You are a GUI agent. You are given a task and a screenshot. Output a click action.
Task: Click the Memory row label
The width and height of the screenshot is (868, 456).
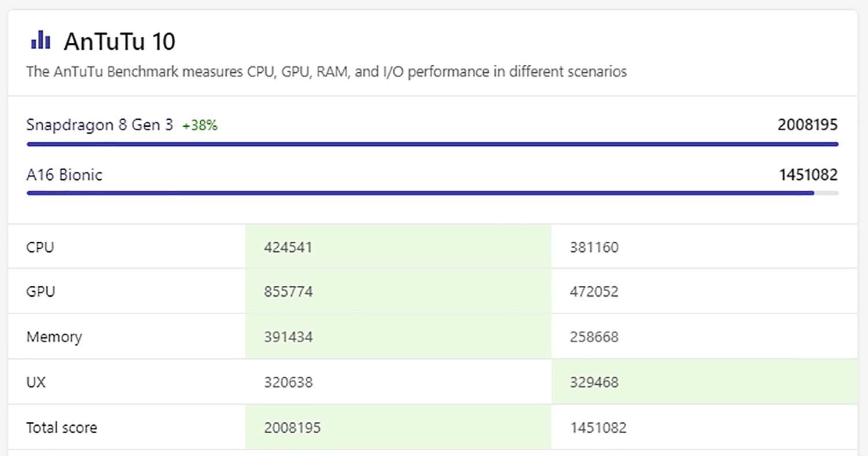[54, 337]
